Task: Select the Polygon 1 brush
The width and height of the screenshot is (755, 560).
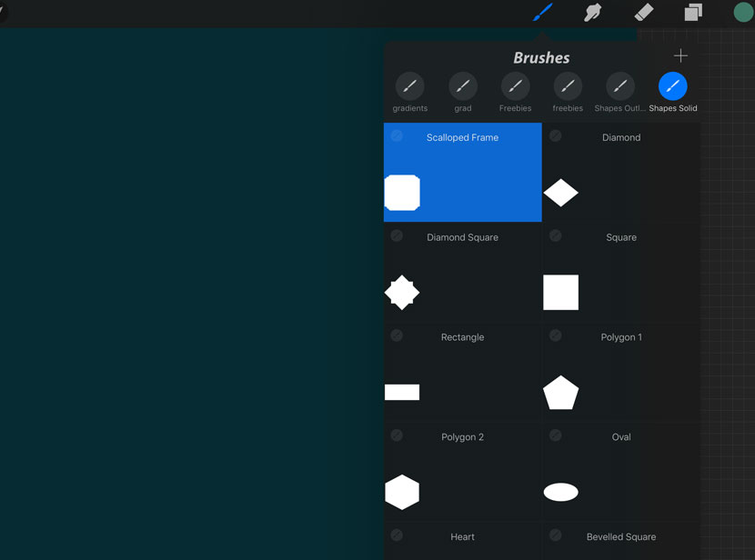Action: point(621,372)
